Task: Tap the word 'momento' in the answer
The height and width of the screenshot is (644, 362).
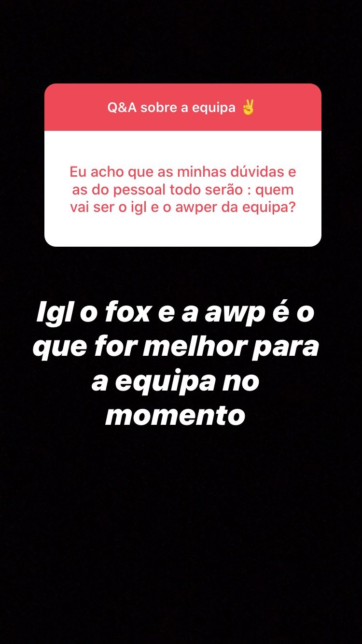Action: (x=176, y=416)
